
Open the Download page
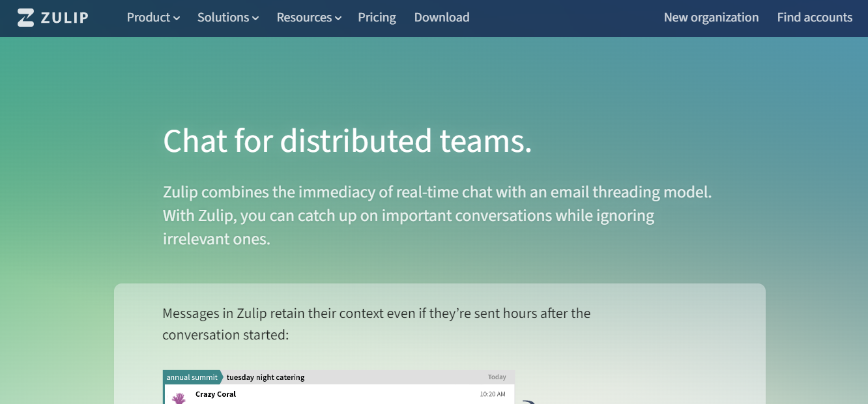coord(442,18)
